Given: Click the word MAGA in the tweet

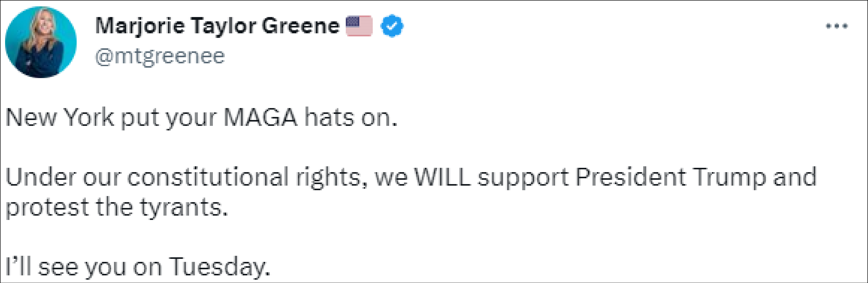Looking at the screenshot, I should (260, 118).
